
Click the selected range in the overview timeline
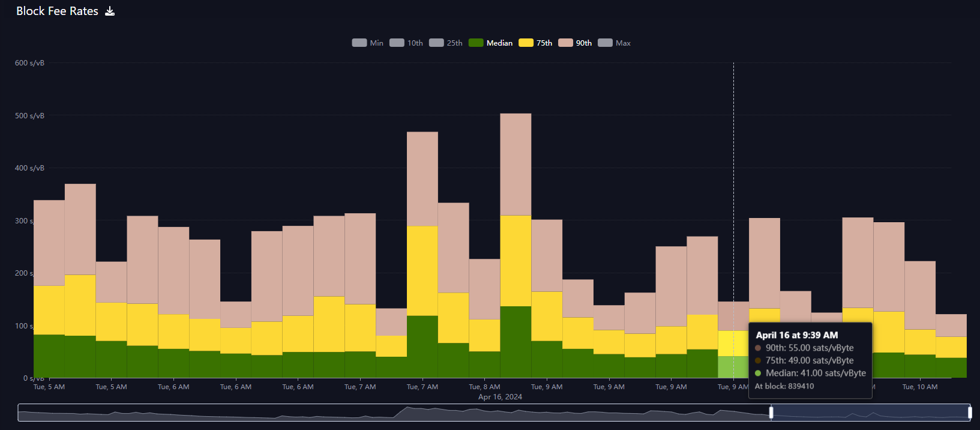(870, 413)
